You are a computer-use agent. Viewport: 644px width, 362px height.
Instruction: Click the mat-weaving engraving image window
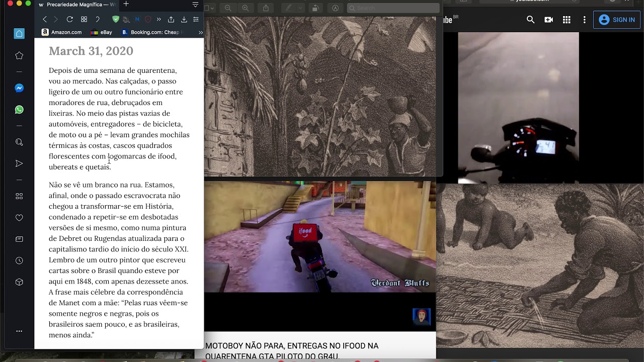(x=540, y=265)
